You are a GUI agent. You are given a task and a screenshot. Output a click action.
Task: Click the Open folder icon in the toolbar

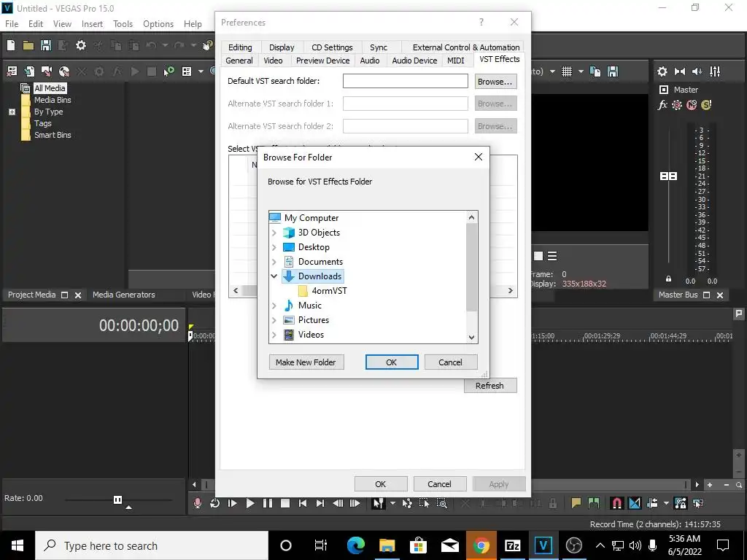28,45
